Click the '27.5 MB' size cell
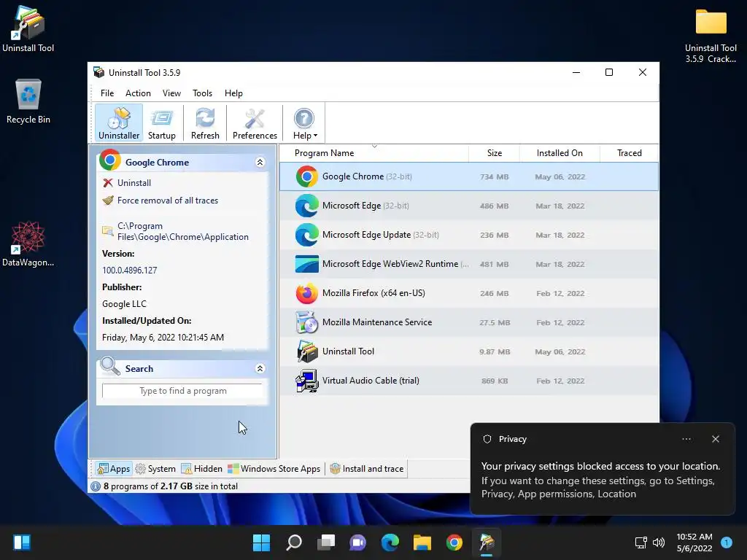Image resolution: width=747 pixels, height=560 pixels. pos(495,323)
